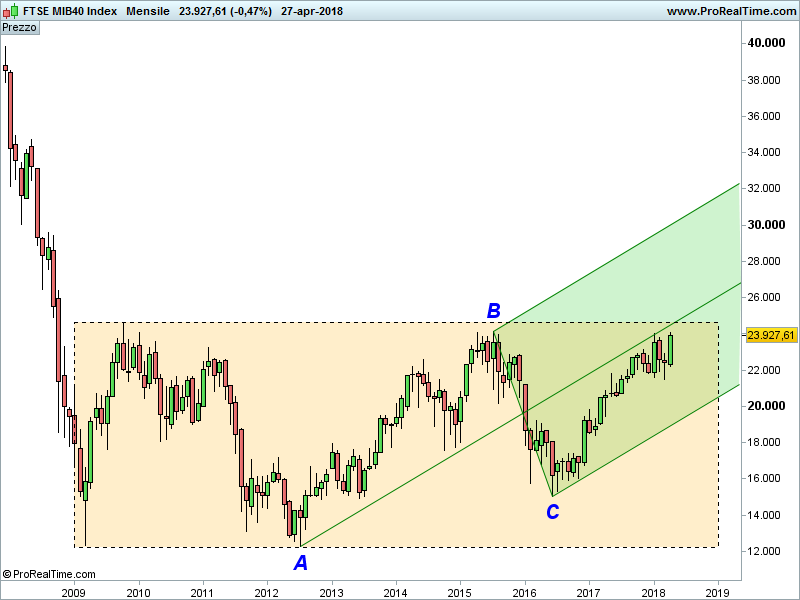Click the blue letter C pivot label
The image size is (800, 600).
[x=553, y=512]
